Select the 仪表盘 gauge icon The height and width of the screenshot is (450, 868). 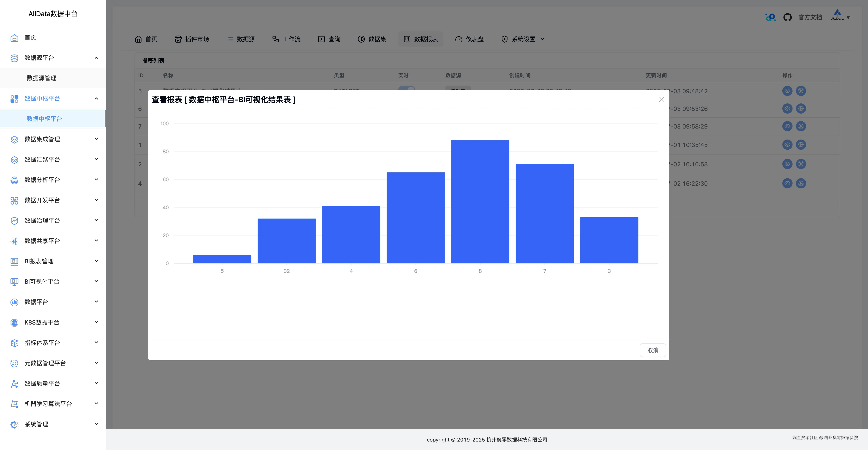[459, 39]
